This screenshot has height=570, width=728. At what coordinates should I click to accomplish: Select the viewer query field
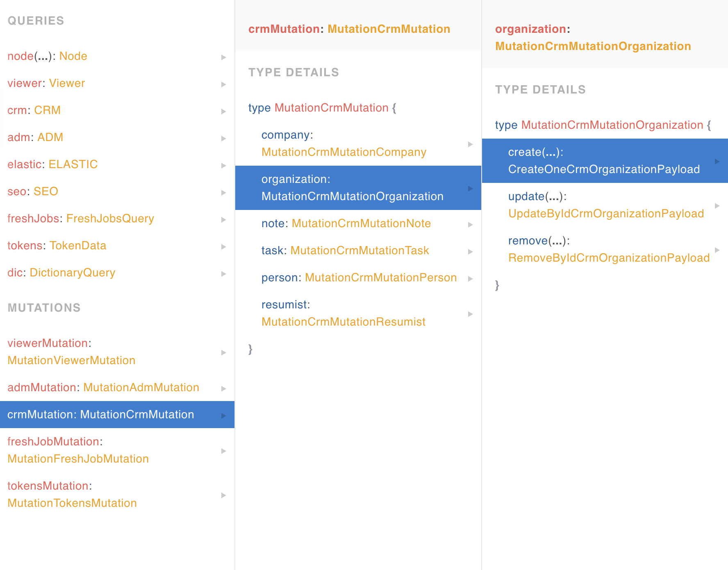pos(25,83)
